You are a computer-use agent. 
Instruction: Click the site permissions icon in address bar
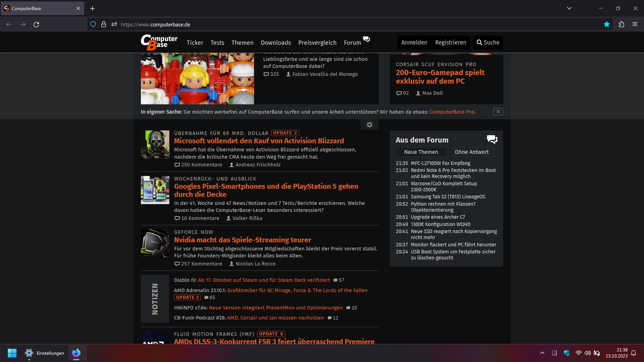tap(114, 24)
